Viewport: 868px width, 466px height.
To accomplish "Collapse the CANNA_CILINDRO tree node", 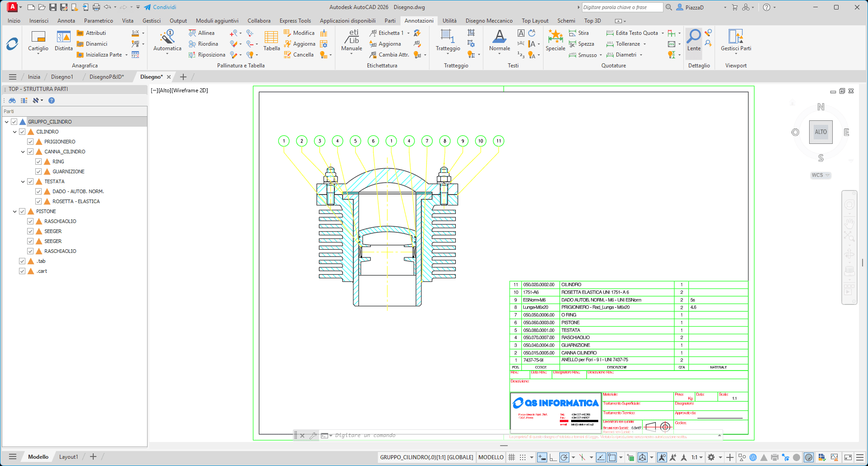I will (23, 152).
